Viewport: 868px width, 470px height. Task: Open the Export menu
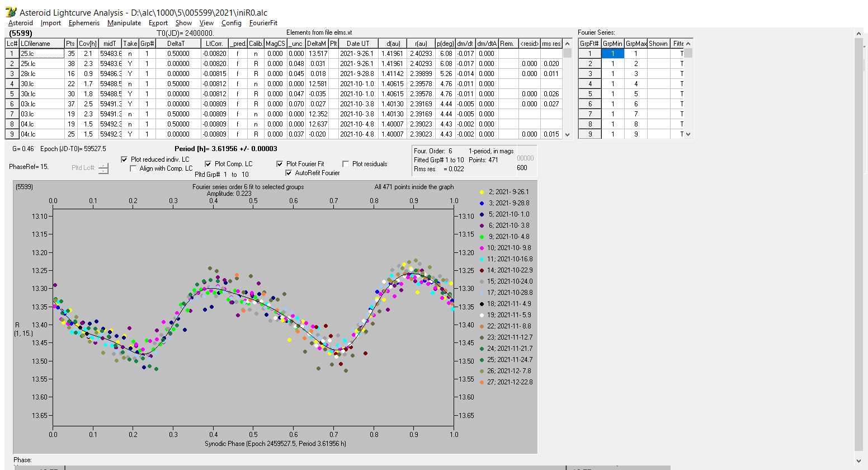(158, 23)
